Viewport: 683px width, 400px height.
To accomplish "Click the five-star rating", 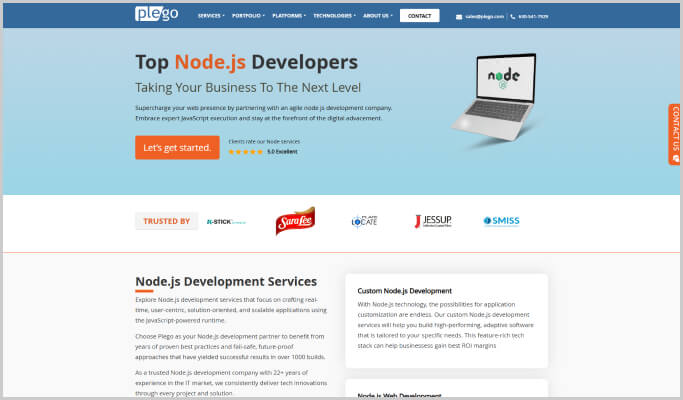I will pyautogui.click(x=245, y=151).
